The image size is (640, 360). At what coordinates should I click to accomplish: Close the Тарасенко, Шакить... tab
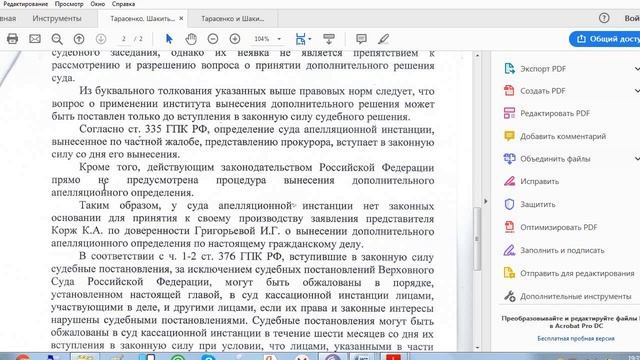point(181,18)
